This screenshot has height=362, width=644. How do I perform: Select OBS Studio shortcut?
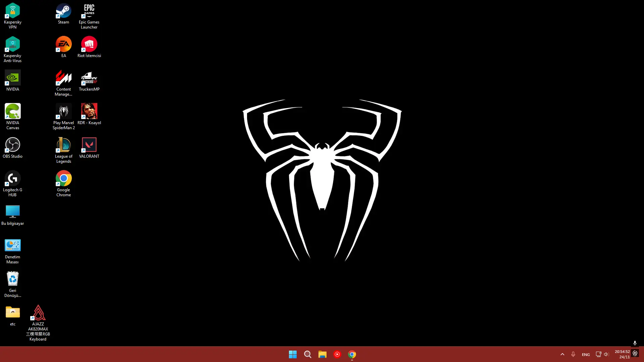12,148
